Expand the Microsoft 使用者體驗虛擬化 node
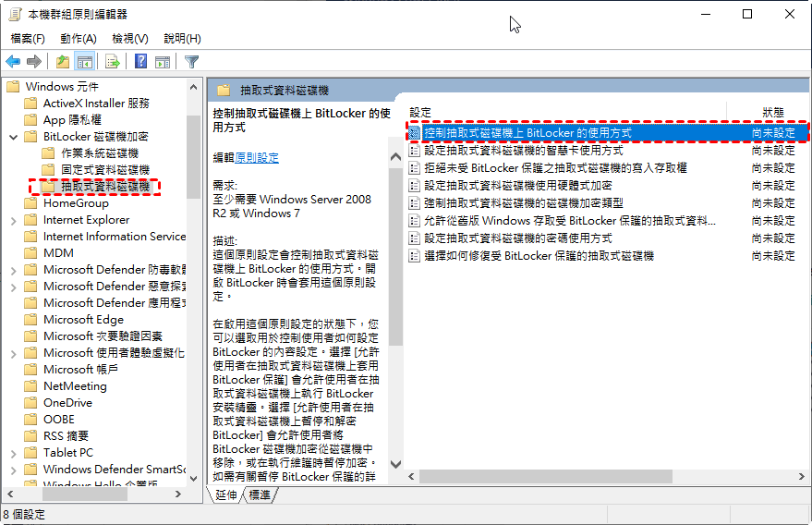This screenshot has width=812, height=525. point(14,353)
